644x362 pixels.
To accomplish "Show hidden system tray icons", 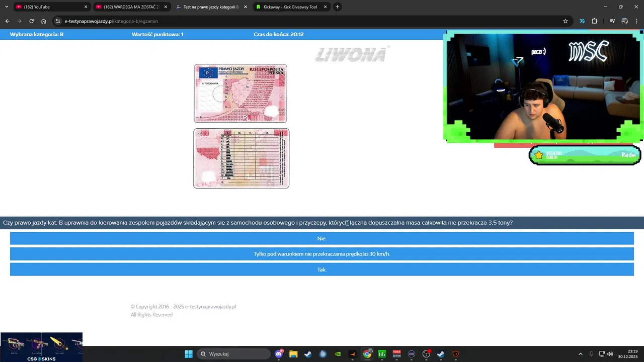I will pos(580,354).
